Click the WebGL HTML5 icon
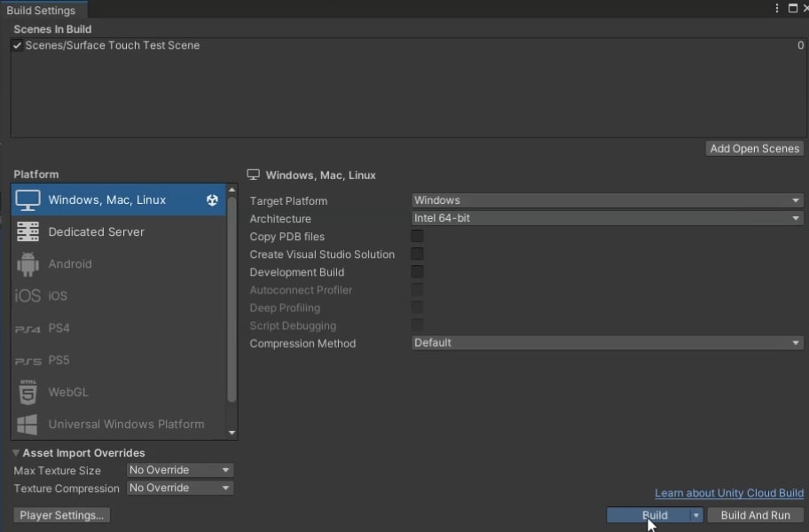 click(x=27, y=392)
